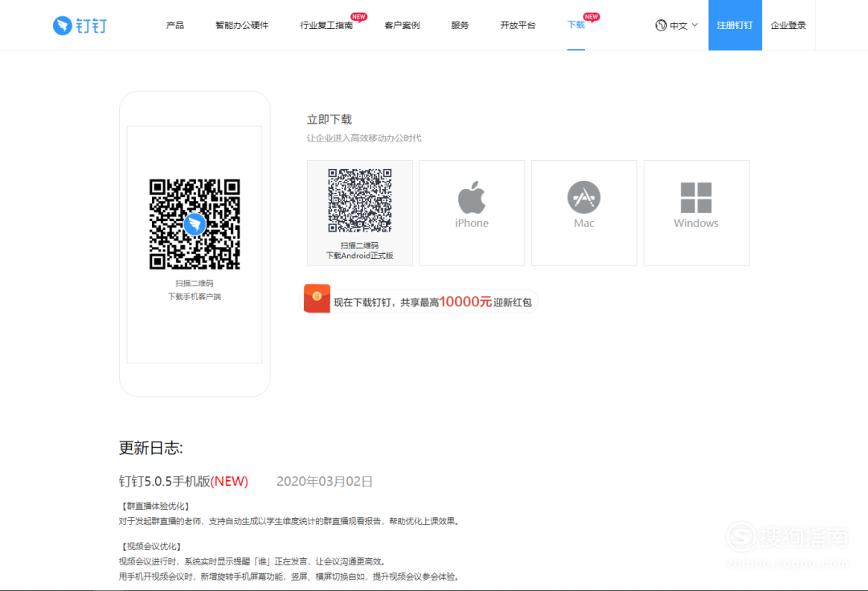This screenshot has height=591, width=868.
Task: Click the Windows logo download icon
Action: point(696,198)
